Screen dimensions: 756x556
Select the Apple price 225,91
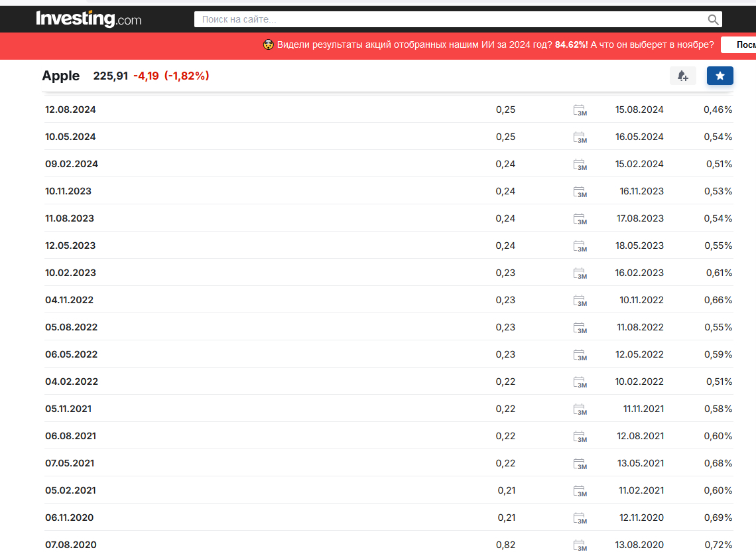[110, 76]
